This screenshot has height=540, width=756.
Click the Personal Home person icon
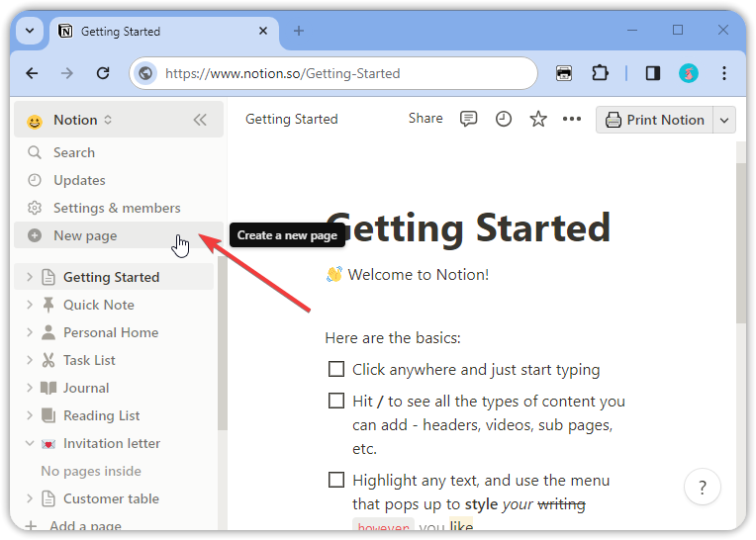pos(48,332)
